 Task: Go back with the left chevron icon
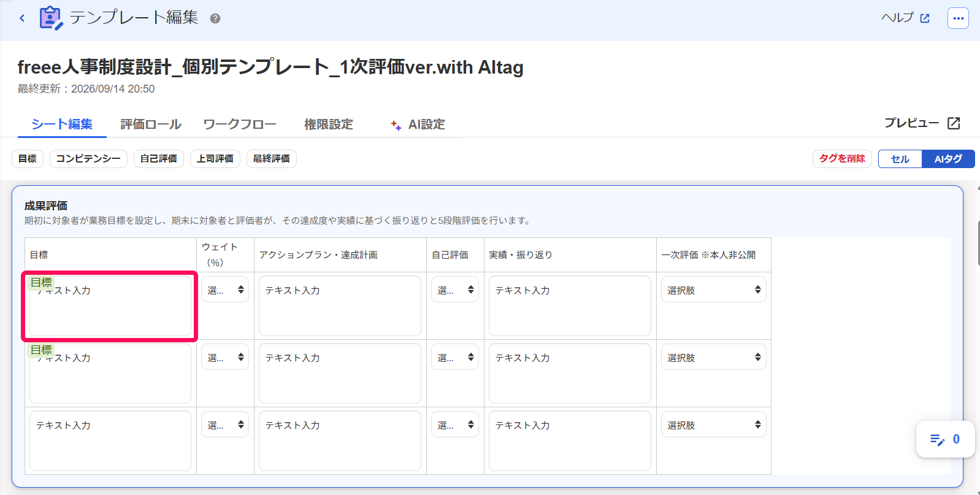22,18
